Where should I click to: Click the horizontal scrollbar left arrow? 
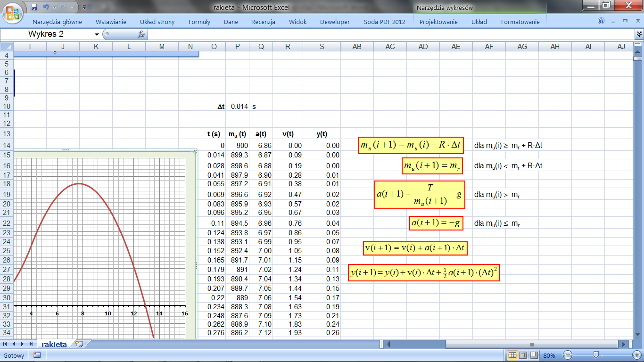388,345
